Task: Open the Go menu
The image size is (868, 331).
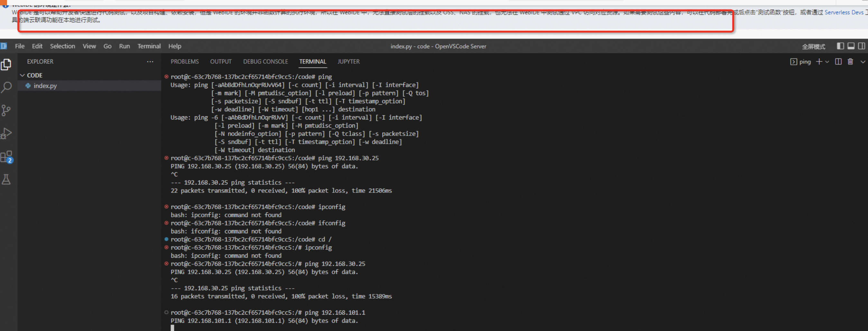Action: 107,46
